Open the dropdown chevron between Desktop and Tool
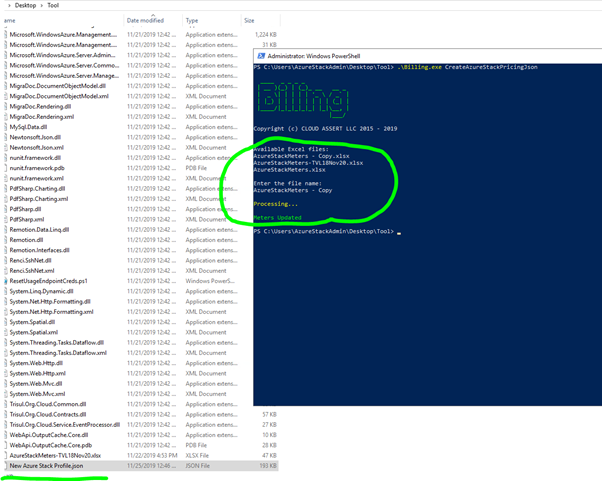602x481 pixels. 41,5
